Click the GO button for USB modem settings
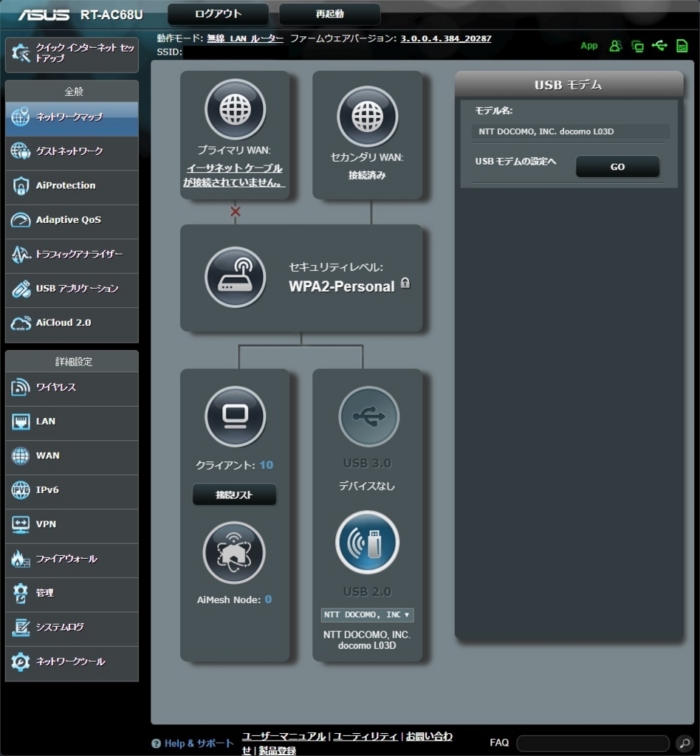Image resolution: width=700 pixels, height=756 pixels. click(617, 167)
